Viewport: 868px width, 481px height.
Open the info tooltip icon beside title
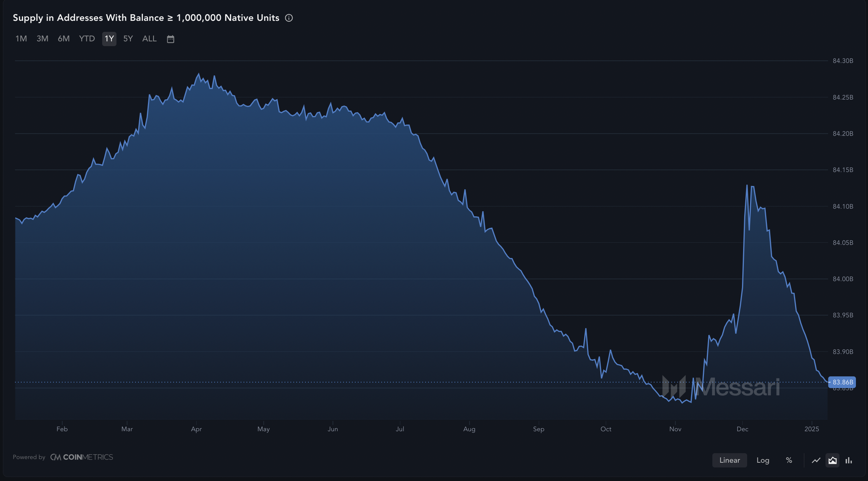tap(289, 18)
